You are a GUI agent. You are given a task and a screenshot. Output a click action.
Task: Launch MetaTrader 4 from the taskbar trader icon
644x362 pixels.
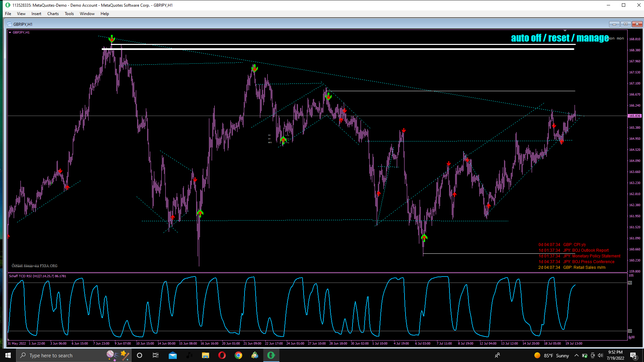pos(255,355)
